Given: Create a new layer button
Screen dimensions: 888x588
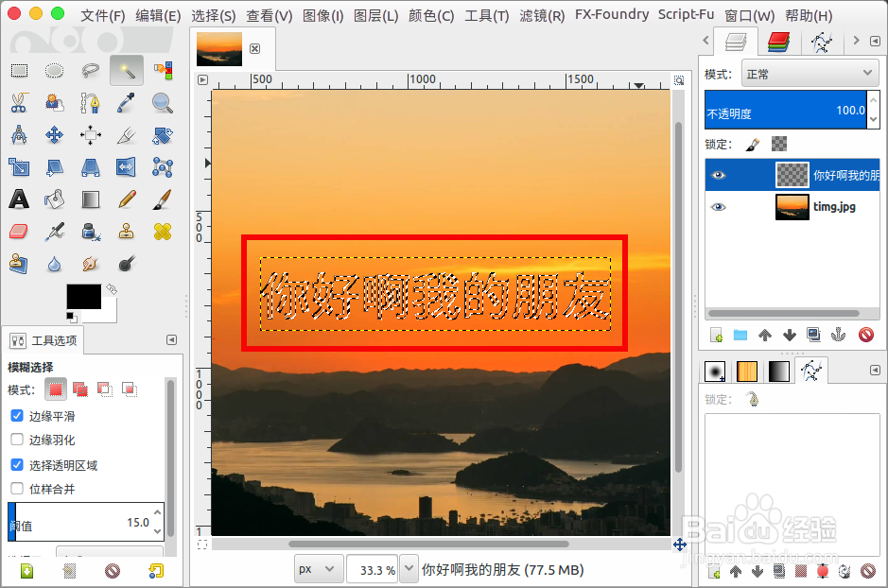Looking at the screenshot, I should 717,335.
